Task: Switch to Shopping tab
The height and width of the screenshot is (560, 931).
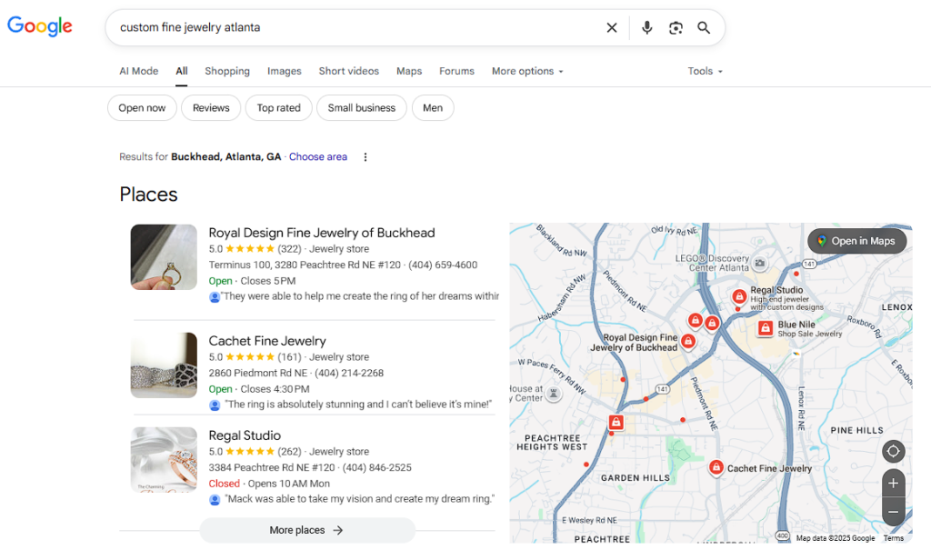Action: [227, 71]
